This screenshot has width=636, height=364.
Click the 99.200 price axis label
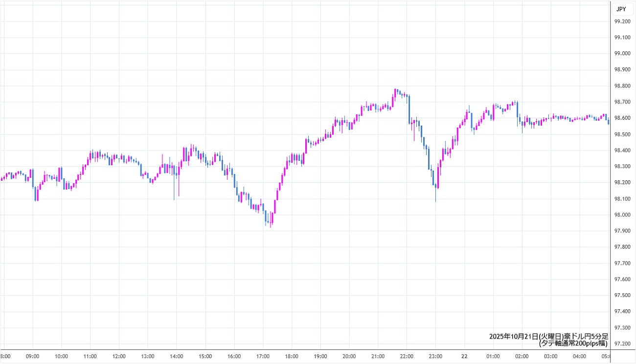(x=622, y=21)
